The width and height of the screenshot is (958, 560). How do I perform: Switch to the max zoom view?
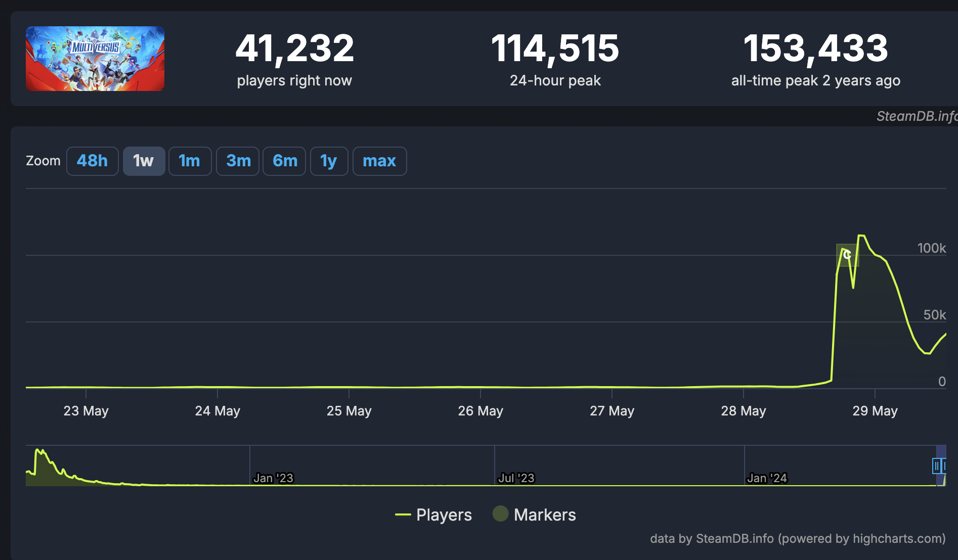coord(379,161)
